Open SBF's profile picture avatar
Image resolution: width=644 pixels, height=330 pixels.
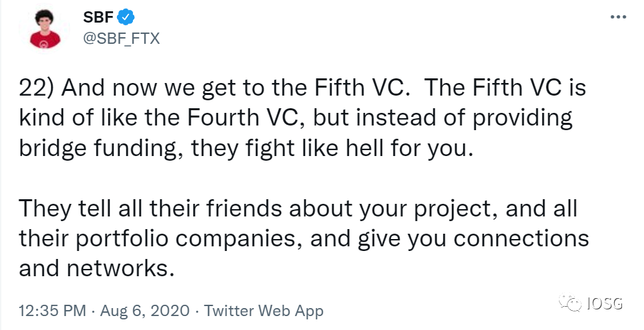(x=45, y=29)
